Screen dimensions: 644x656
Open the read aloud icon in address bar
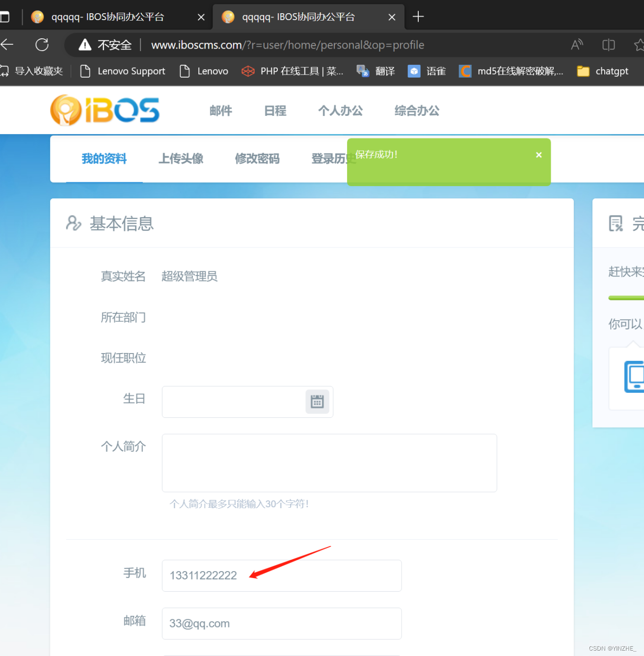577,45
